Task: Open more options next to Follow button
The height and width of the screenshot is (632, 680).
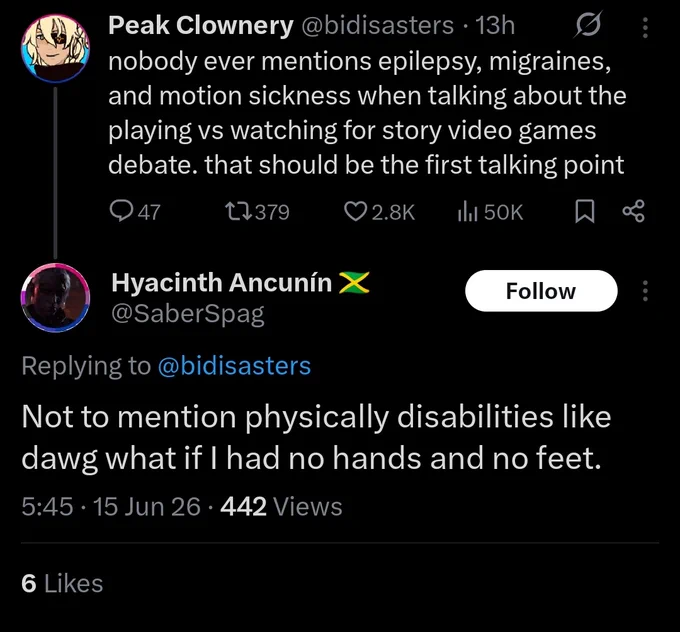Action: pos(645,291)
